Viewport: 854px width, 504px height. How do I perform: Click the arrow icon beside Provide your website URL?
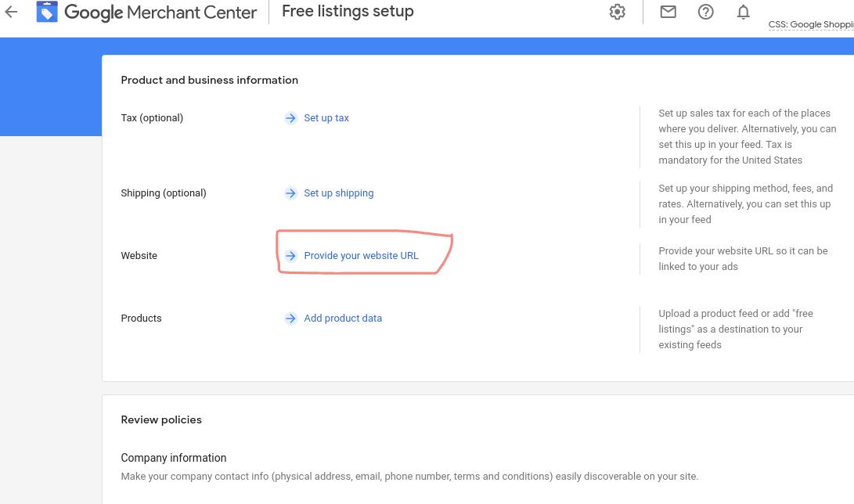coord(290,256)
